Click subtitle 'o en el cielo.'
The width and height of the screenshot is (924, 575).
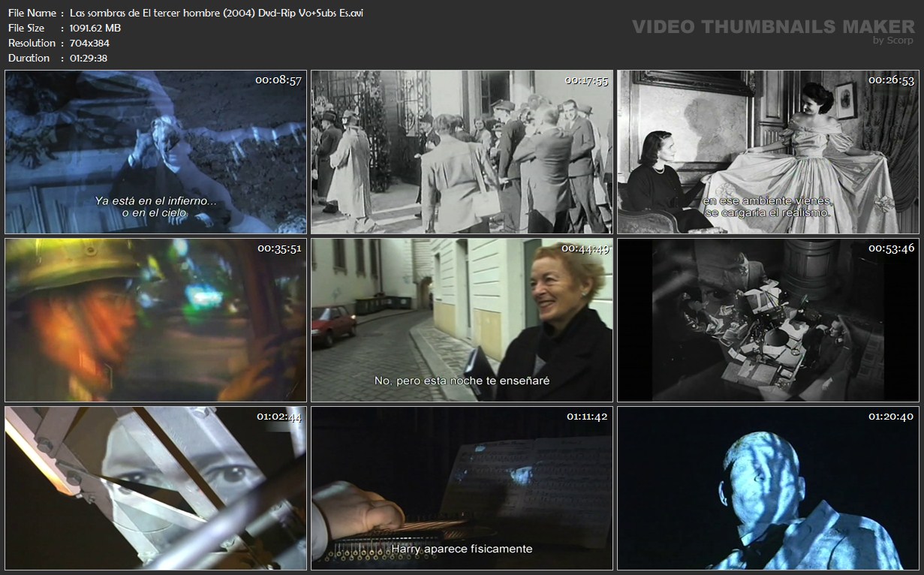(155, 213)
